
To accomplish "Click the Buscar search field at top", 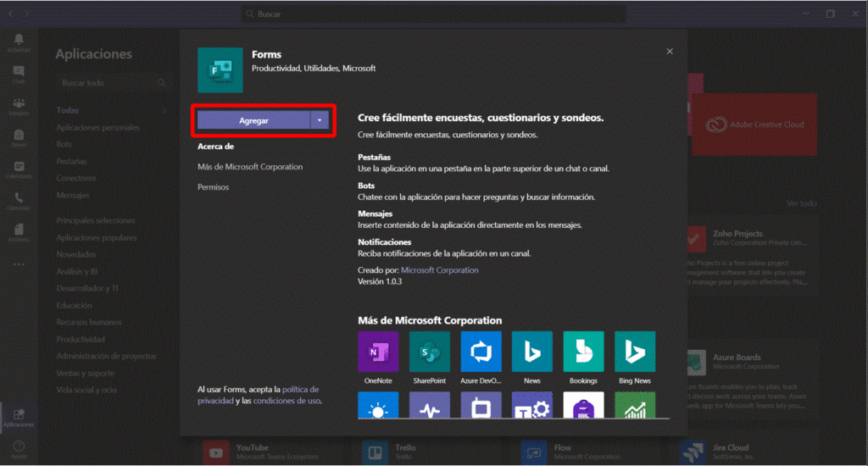I will [x=434, y=14].
